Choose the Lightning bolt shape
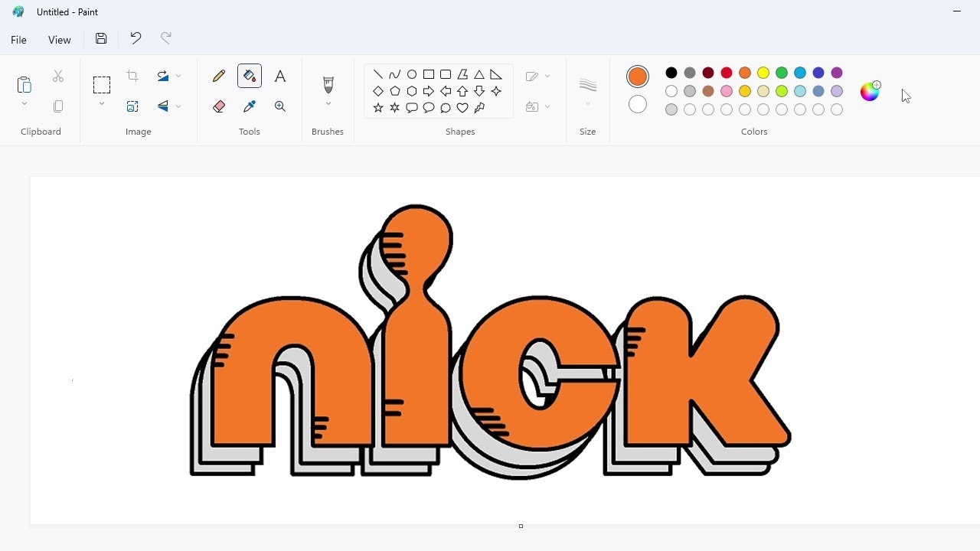The width and height of the screenshot is (980, 551). tap(479, 108)
